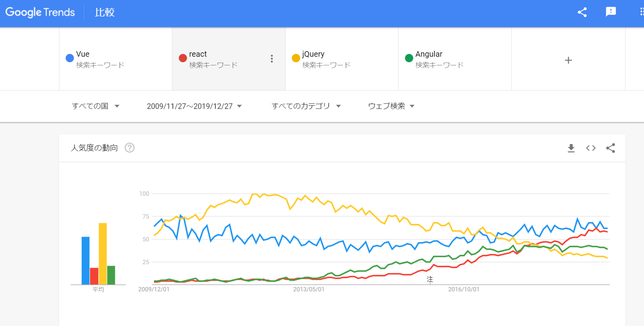Select the Vue search term card
Image resolution: width=644 pixels, height=326 pixels.
tap(115, 59)
